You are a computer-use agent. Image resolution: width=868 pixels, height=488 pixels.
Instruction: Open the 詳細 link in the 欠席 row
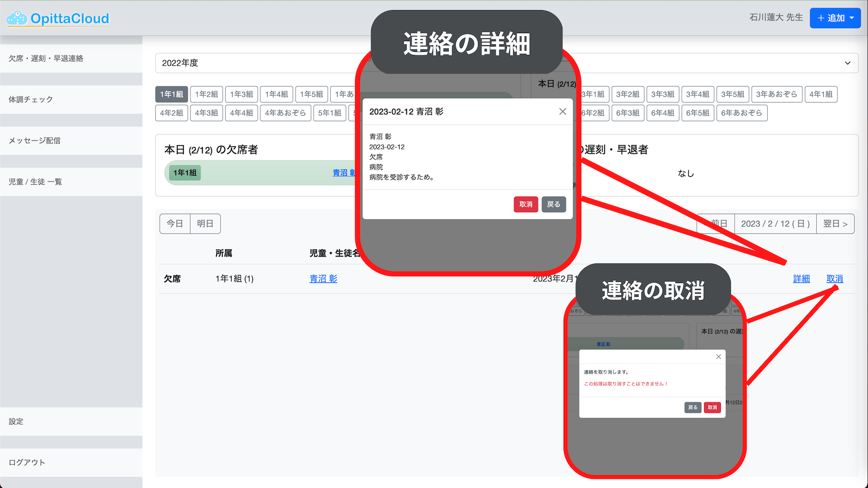[x=801, y=279]
